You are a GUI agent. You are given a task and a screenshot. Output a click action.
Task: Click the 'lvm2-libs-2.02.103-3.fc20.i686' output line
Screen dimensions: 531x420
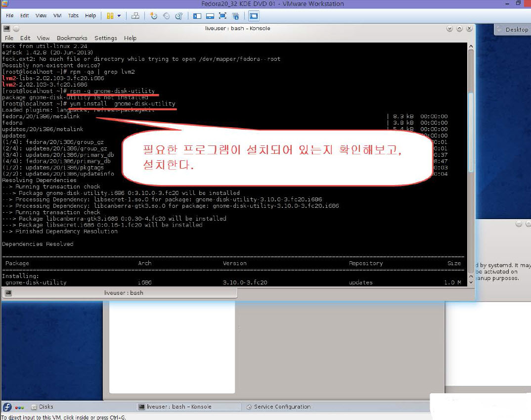[53, 78]
